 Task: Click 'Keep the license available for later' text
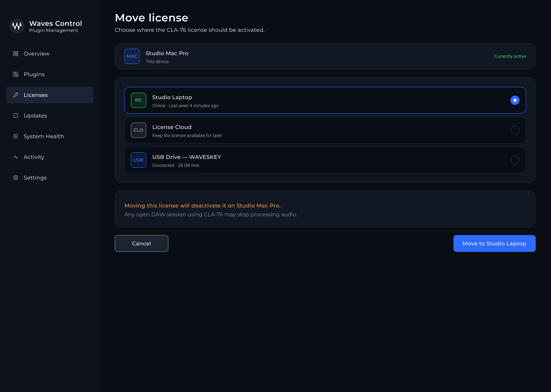click(x=187, y=136)
